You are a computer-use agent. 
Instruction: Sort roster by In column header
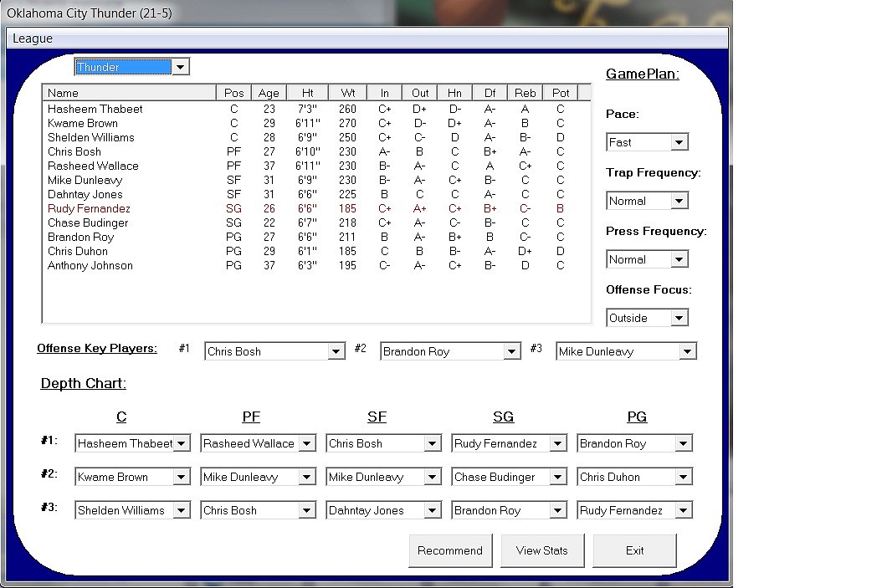[385, 93]
